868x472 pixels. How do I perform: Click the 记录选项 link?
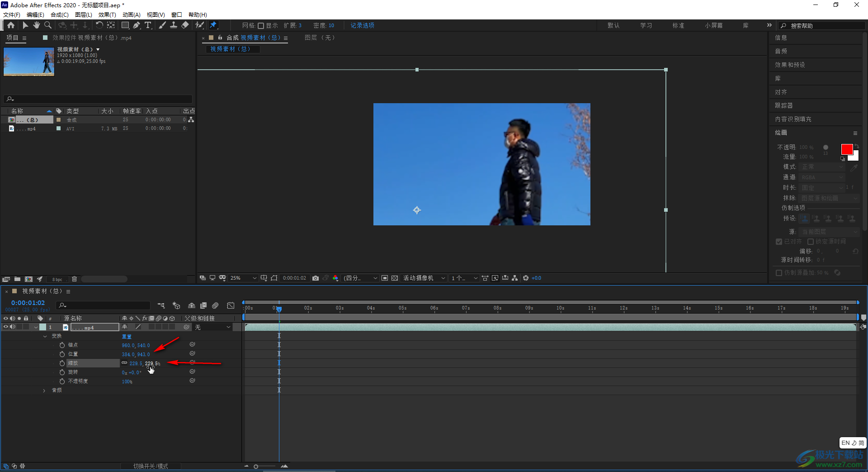pyautogui.click(x=363, y=25)
